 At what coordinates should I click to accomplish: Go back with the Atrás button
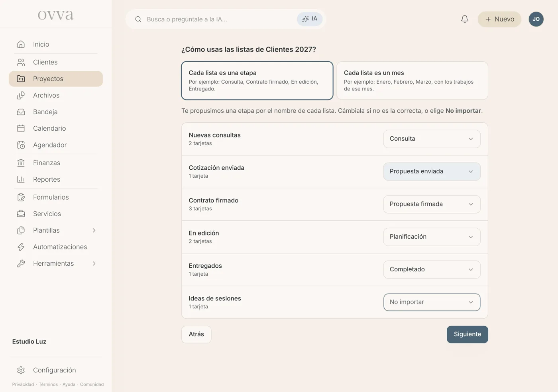point(196,334)
